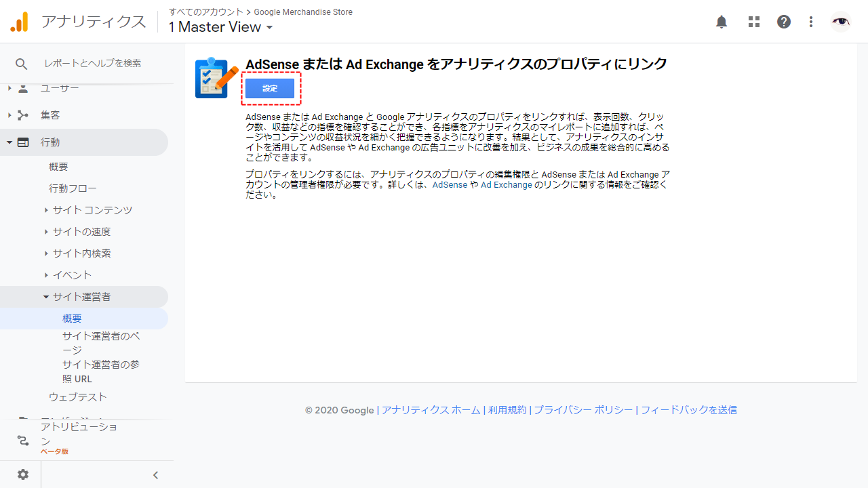The height and width of the screenshot is (488, 868).
Task: Expand the ユーザー section arrow
Action: click(x=9, y=89)
